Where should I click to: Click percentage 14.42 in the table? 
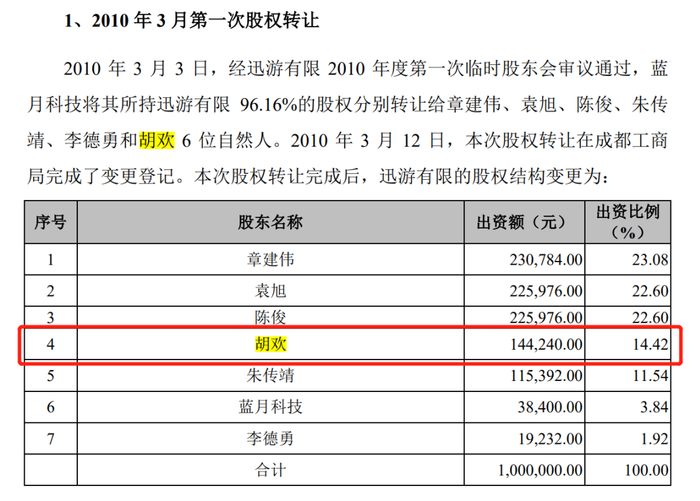(650, 344)
